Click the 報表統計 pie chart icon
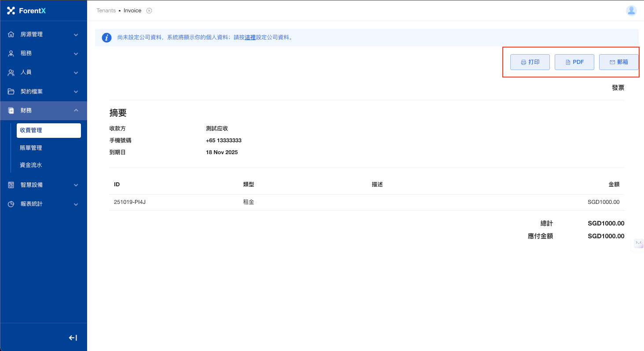 11,204
